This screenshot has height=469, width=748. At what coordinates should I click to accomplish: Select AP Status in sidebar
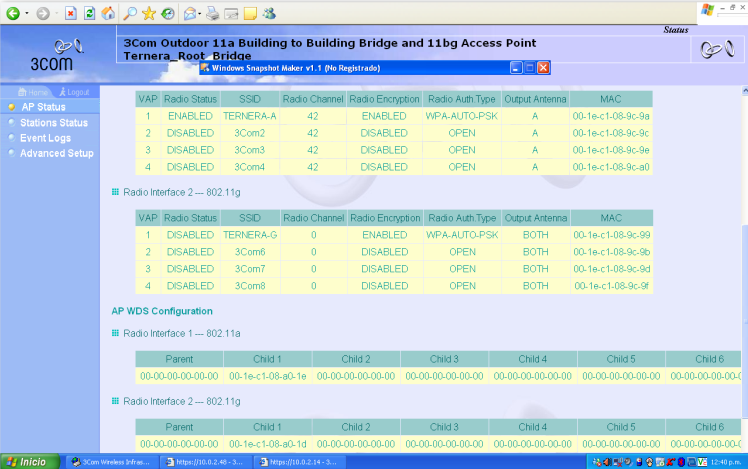click(43, 107)
